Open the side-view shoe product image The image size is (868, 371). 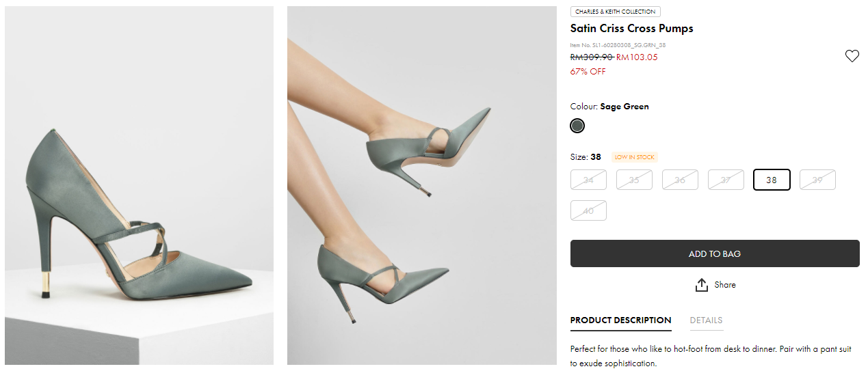pyautogui.click(x=140, y=185)
